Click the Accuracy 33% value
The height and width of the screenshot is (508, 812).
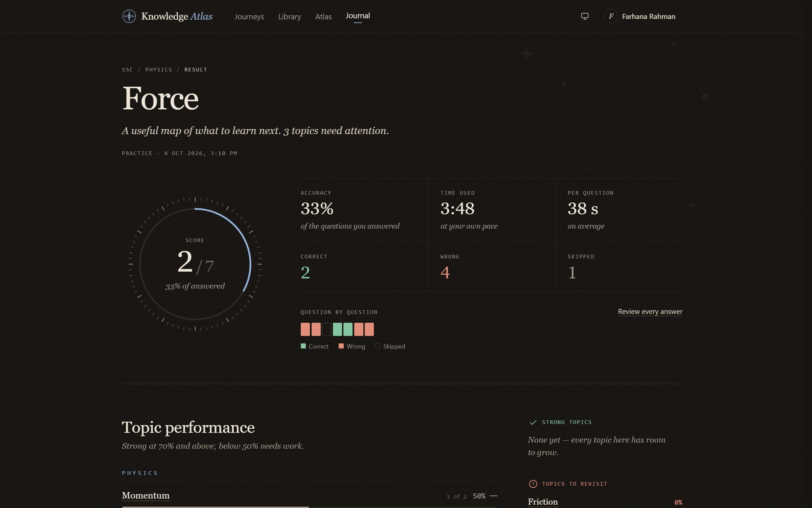click(317, 208)
